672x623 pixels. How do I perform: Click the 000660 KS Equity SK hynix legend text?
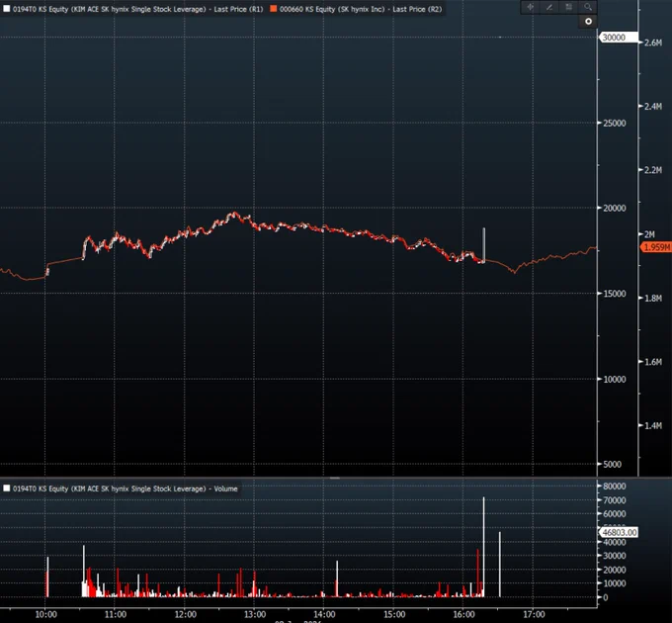pyautogui.click(x=361, y=9)
